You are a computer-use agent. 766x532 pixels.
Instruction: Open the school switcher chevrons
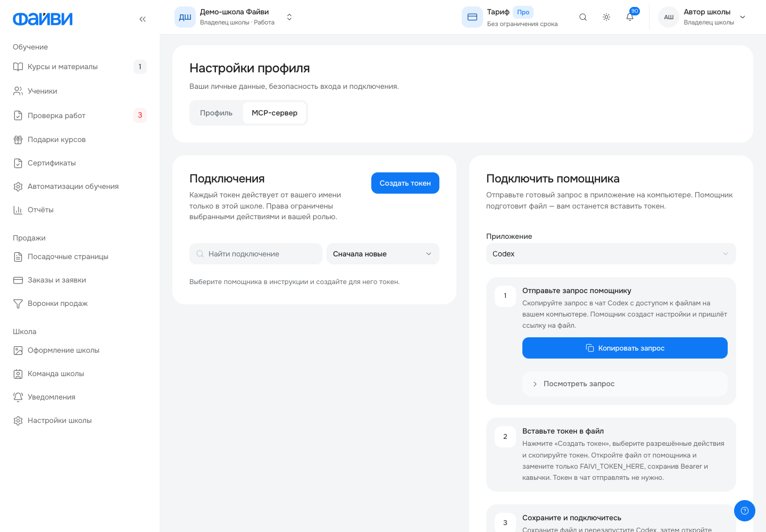(289, 17)
